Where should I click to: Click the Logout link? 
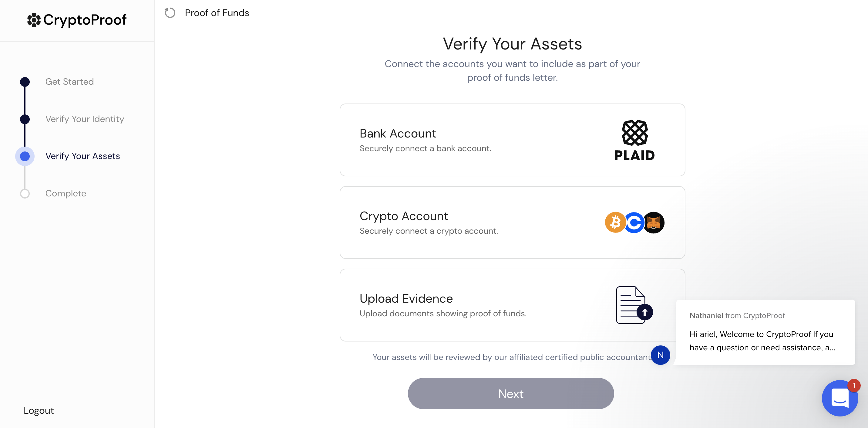[39, 410]
